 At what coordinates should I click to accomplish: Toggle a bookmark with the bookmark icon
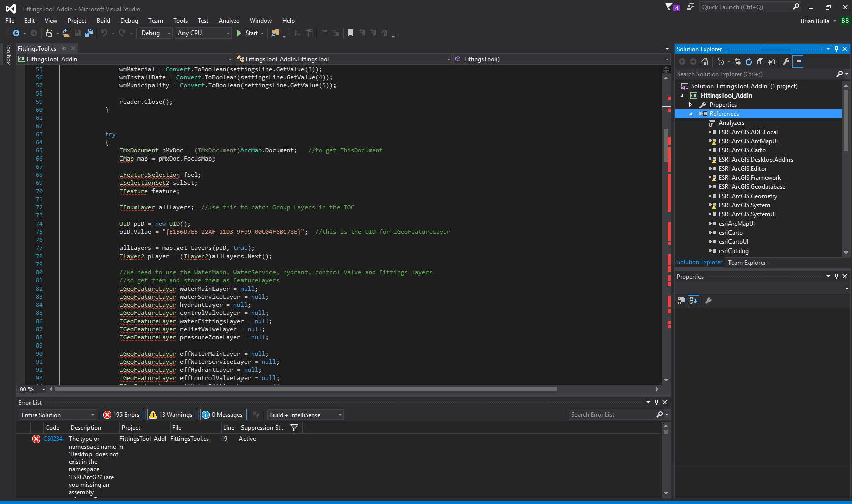(350, 33)
